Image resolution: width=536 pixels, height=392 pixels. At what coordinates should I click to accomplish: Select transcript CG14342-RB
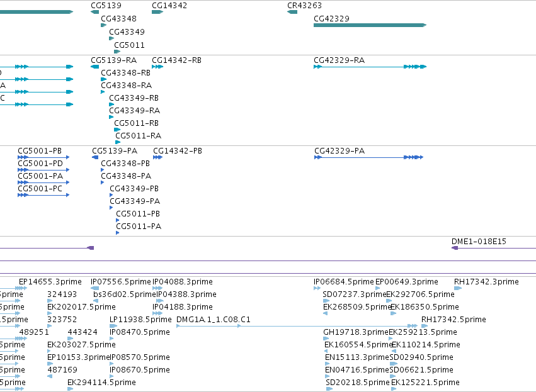coord(157,67)
